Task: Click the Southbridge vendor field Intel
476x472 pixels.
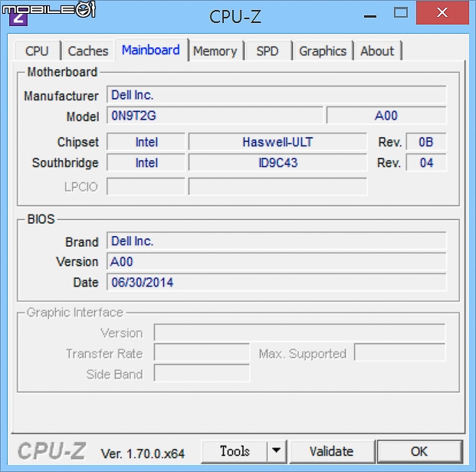Action: pos(146,162)
